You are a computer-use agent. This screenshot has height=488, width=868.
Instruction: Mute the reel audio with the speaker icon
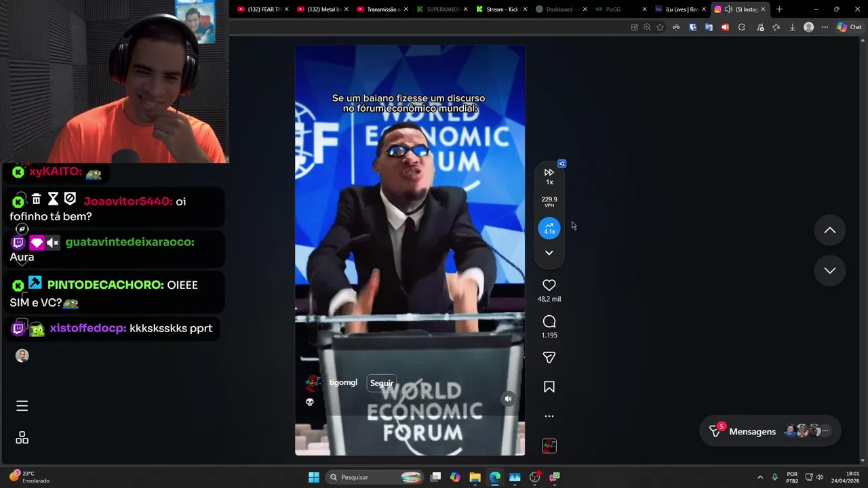pos(508,399)
